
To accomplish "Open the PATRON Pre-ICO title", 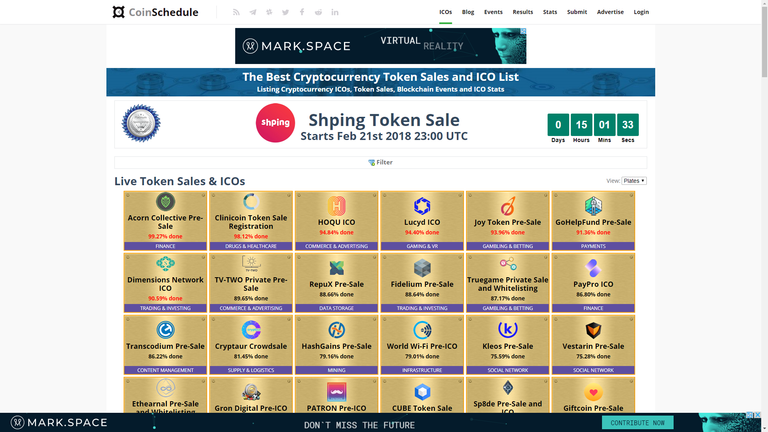I will click(x=336, y=408).
